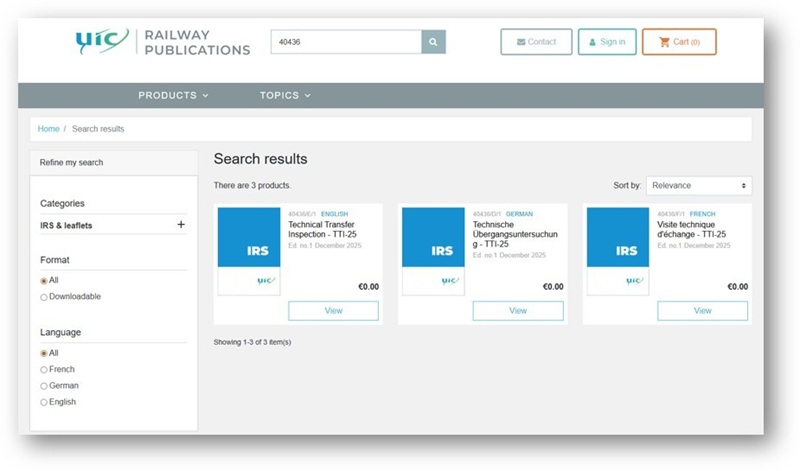
Task: Expand the IRS & leaflets category
Action: point(181,225)
